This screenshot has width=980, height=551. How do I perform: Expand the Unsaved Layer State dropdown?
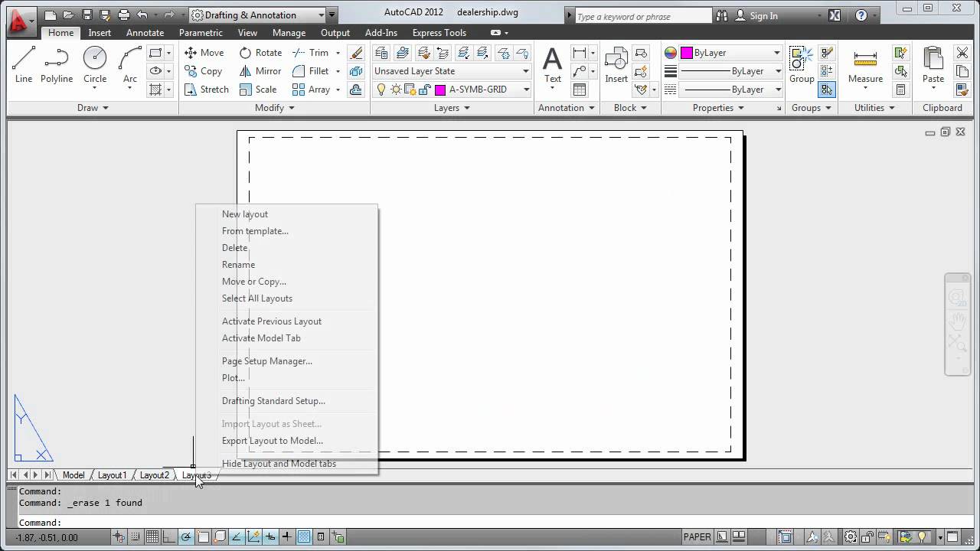pyautogui.click(x=525, y=70)
